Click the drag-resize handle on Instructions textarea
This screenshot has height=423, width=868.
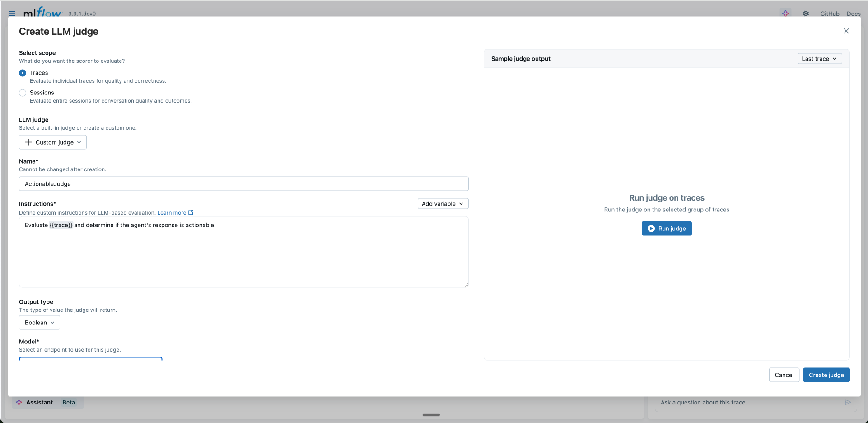pos(465,284)
